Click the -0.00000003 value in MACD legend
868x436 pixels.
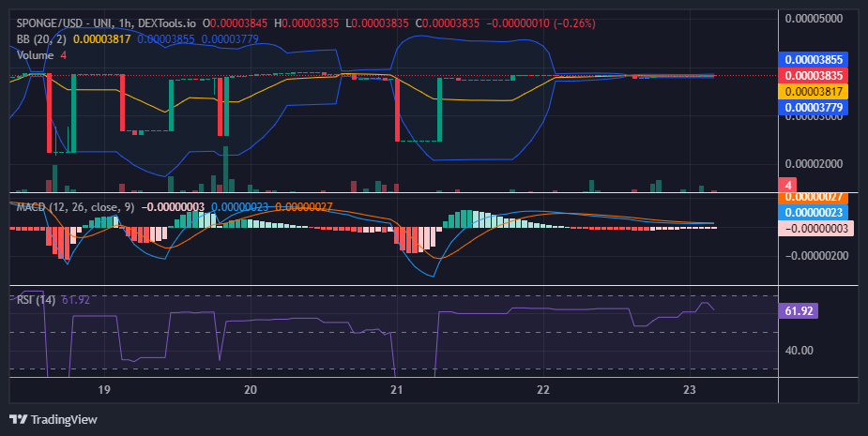[x=173, y=207]
